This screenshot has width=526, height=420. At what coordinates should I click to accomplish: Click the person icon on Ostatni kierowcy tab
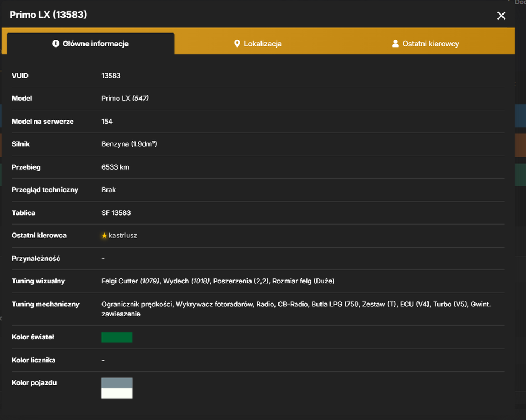tap(395, 44)
